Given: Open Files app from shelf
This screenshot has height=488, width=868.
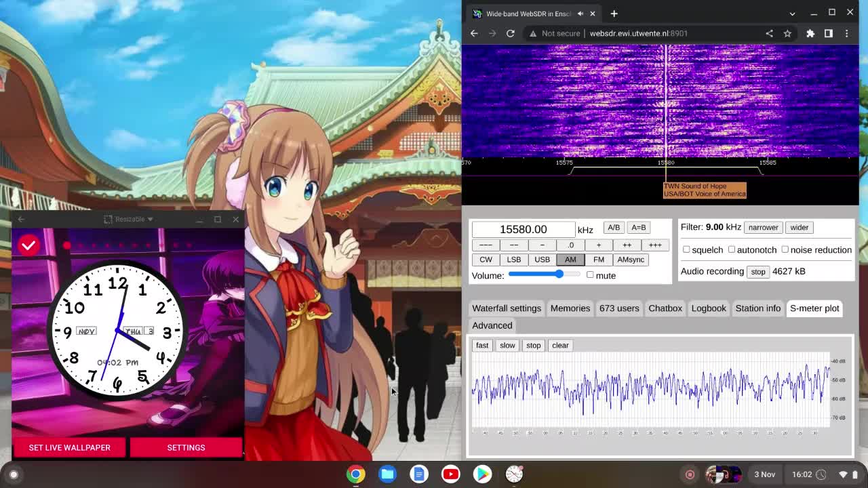Looking at the screenshot, I should click(387, 474).
